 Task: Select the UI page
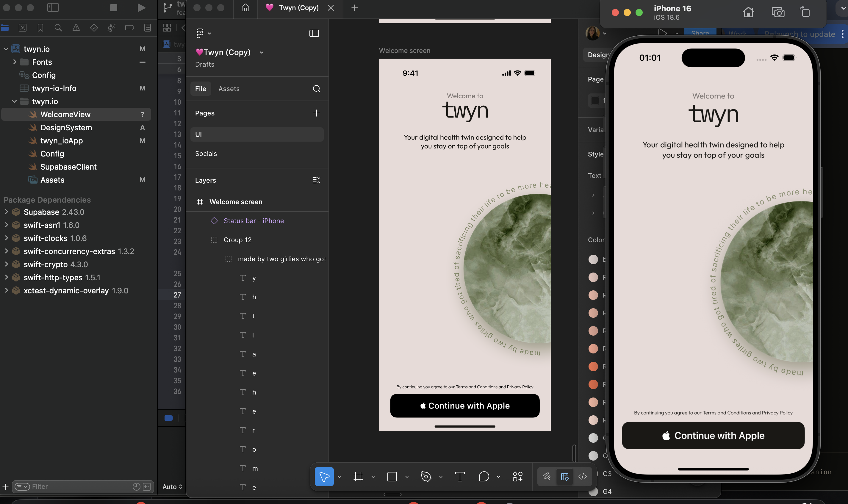click(257, 134)
